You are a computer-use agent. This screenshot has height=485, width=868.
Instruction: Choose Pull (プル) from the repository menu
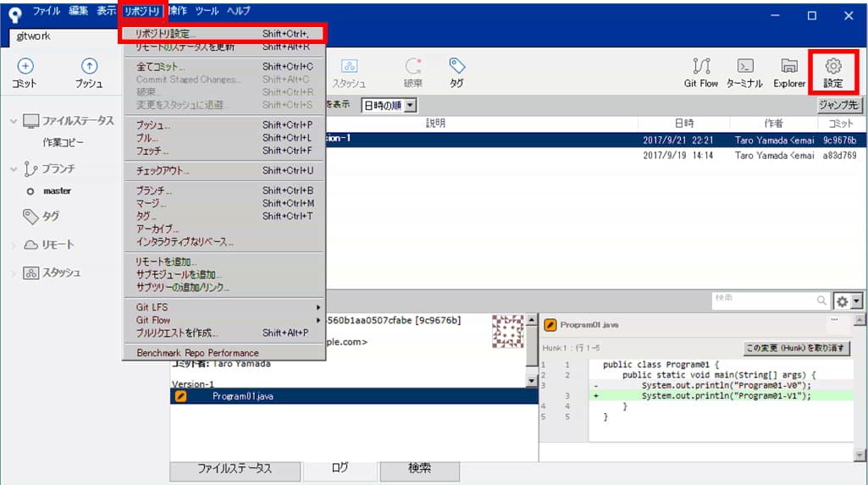click(224, 138)
